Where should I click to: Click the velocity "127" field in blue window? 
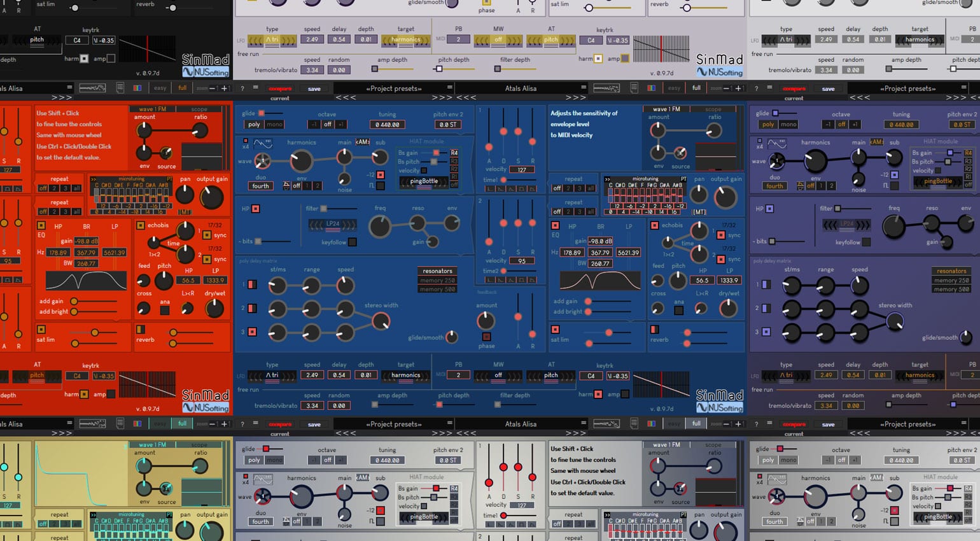522,170
